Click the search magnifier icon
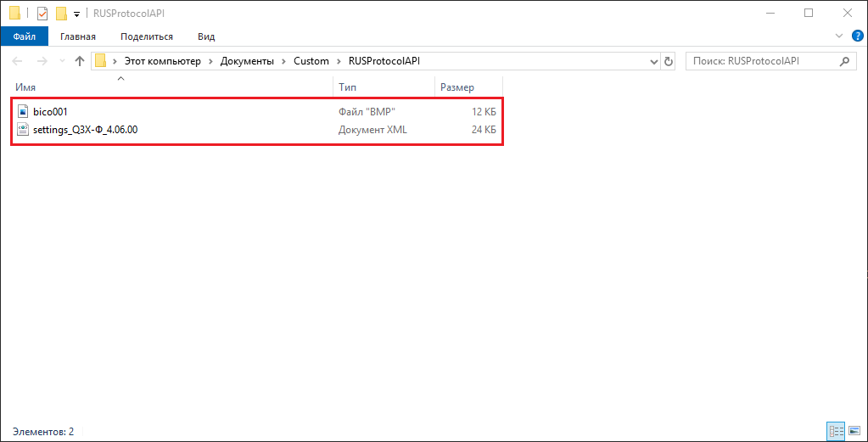 tap(844, 61)
